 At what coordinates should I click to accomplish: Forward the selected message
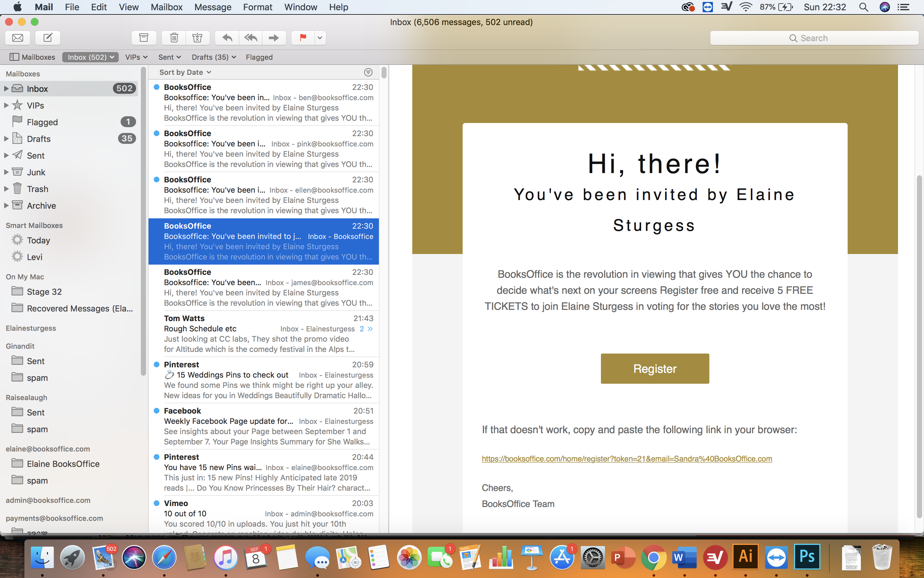[274, 38]
